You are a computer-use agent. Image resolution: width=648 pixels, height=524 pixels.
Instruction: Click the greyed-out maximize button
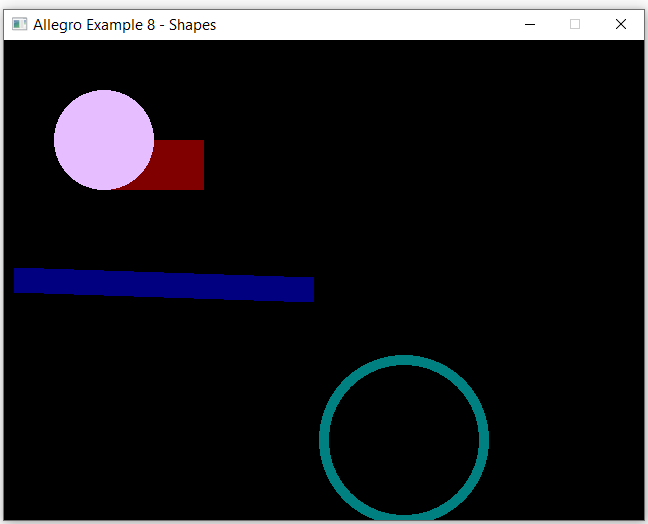575,25
